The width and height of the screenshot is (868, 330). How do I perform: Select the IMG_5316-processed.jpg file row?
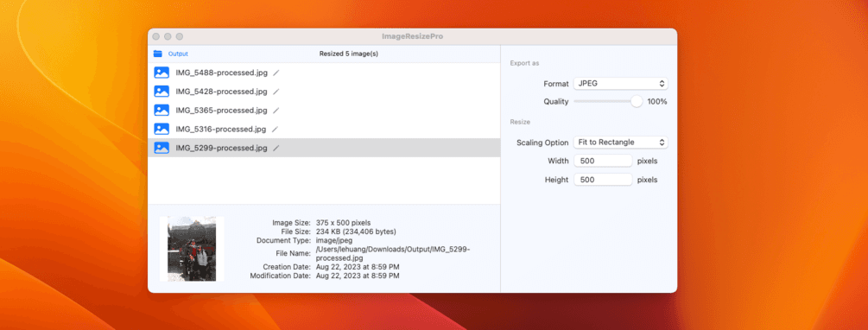(x=324, y=129)
